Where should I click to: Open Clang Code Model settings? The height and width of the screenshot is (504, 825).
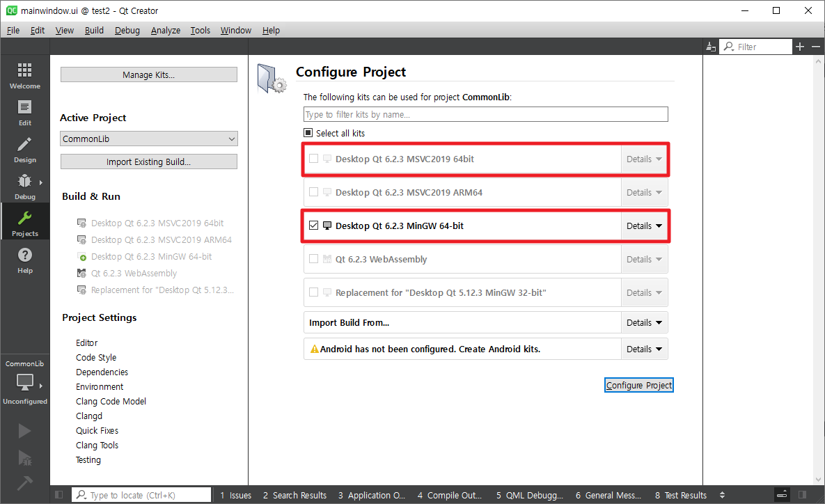click(111, 401)
